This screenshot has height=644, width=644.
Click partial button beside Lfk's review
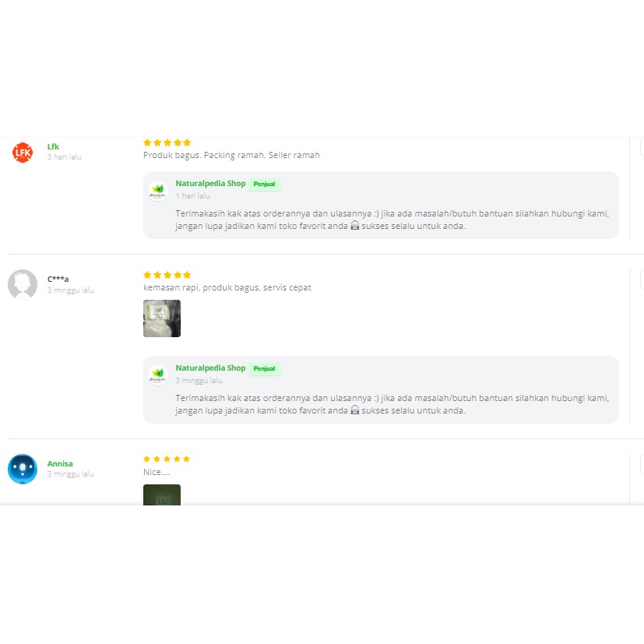(641, 148)
